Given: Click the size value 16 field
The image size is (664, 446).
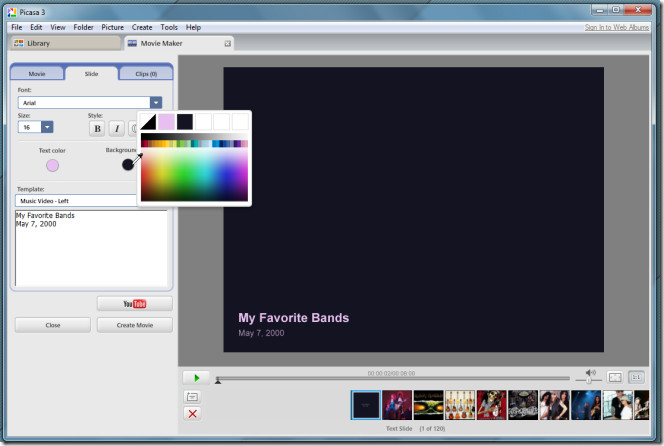Looking at the screenshot, I should 30,127.
